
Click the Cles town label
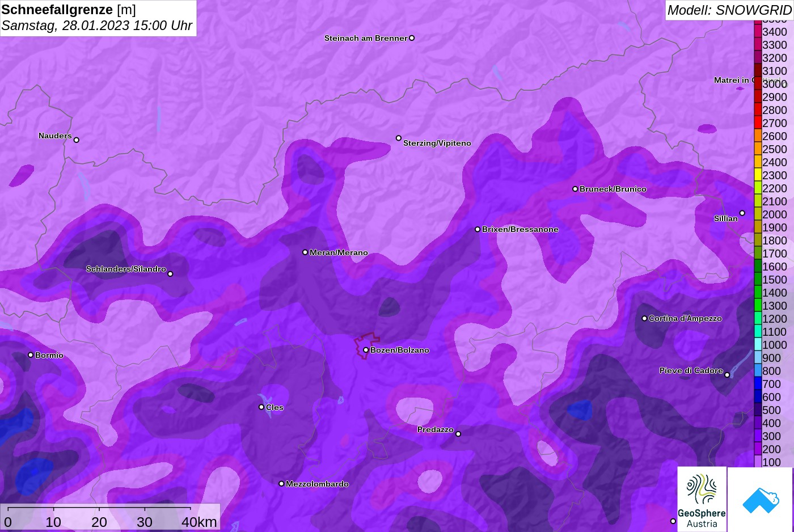pyautogui.click(x=274, y=407)
